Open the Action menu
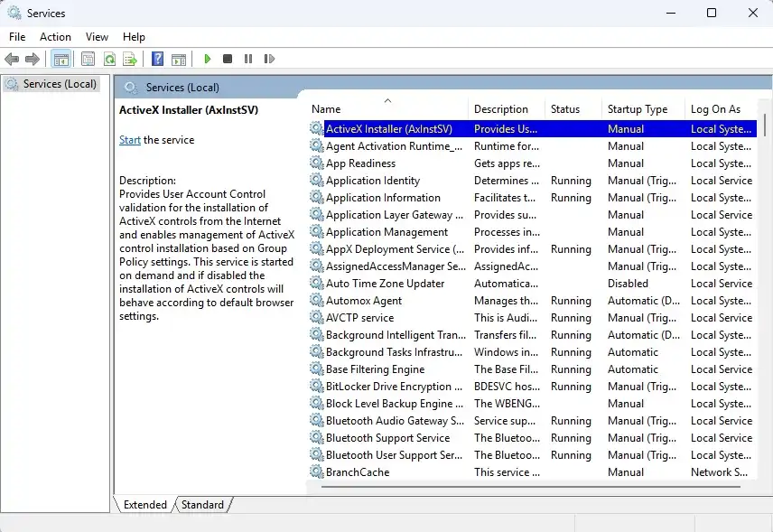 [55, 37]
